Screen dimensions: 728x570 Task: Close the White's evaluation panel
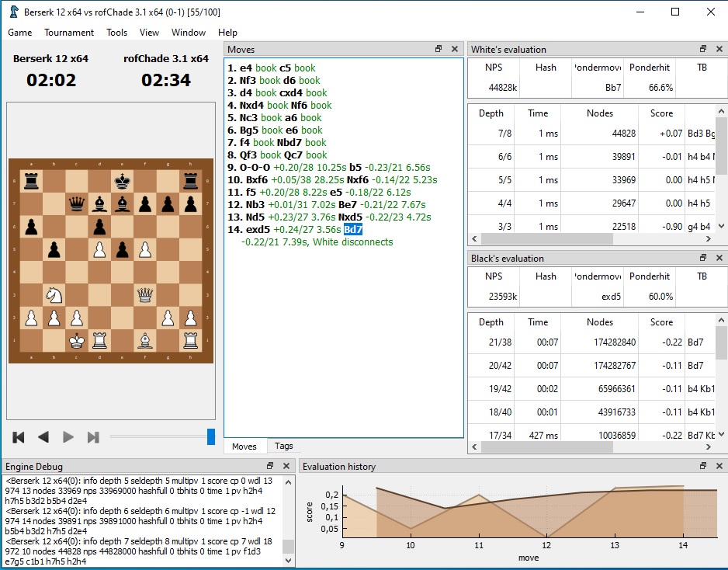[719, 49]
